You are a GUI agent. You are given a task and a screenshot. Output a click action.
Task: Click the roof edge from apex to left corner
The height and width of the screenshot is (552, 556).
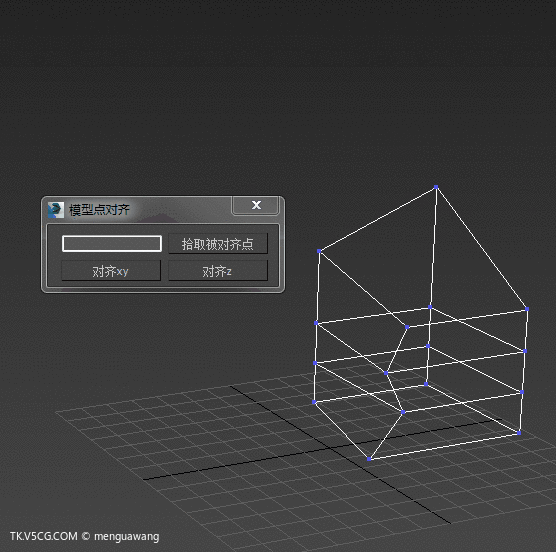pyautogui.click(x=377, y=219)
